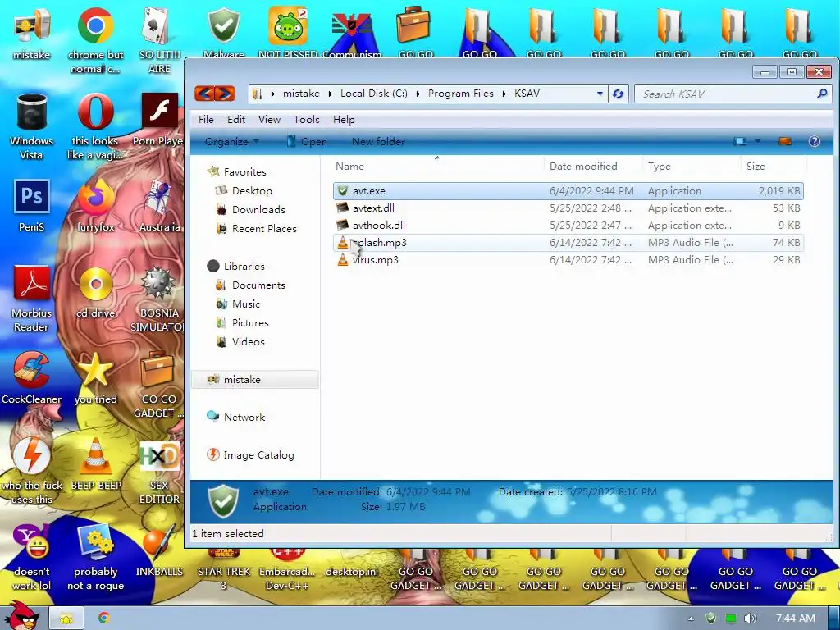840x630 pixels.
Task: Click 'KSAV' in the address bar
Action: point(527,94)
